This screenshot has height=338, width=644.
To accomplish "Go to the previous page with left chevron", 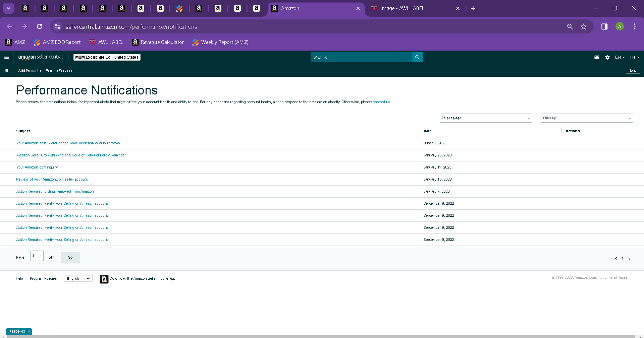I will click(x=616, y=258).
